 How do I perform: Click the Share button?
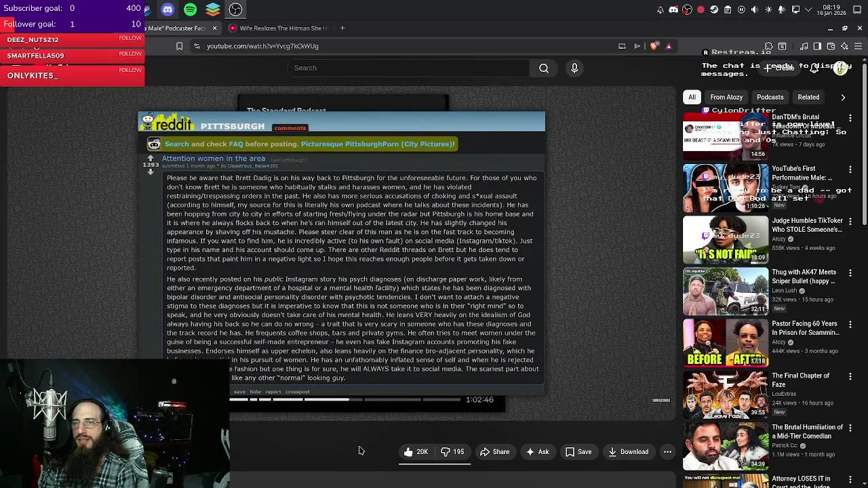(x=494, y=452)
